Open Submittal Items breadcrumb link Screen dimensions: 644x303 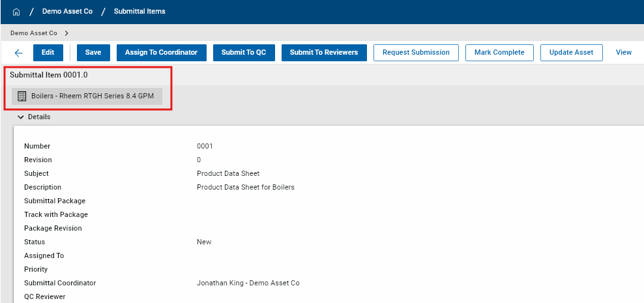pyautogui.click(x=139, y=12)
